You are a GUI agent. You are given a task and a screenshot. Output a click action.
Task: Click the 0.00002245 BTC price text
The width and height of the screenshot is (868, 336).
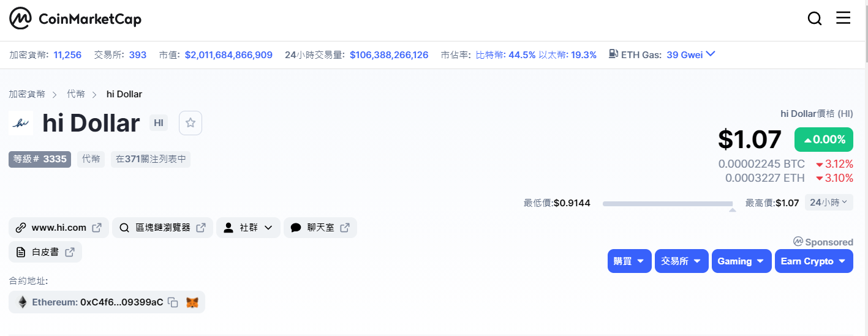761,164
